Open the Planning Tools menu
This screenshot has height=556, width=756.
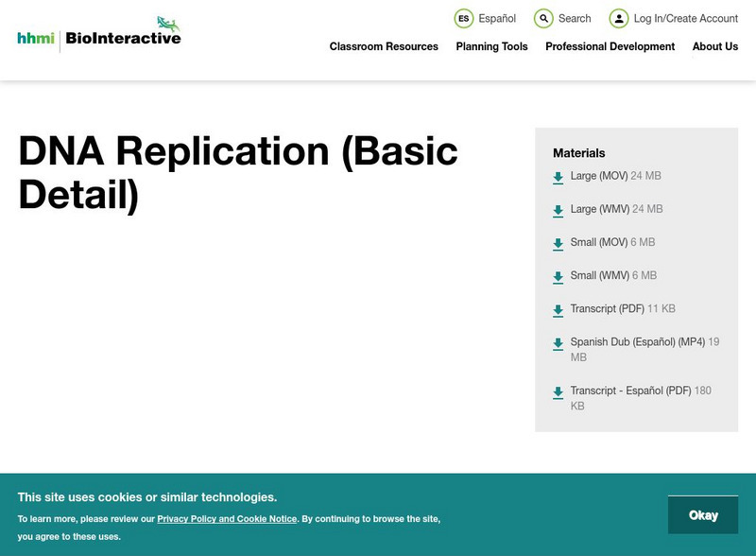(490, 46)
